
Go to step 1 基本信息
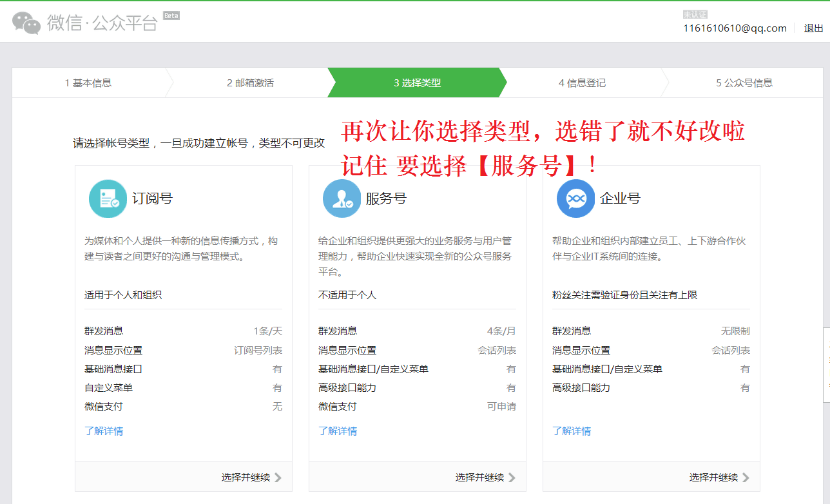pos(88,82)
